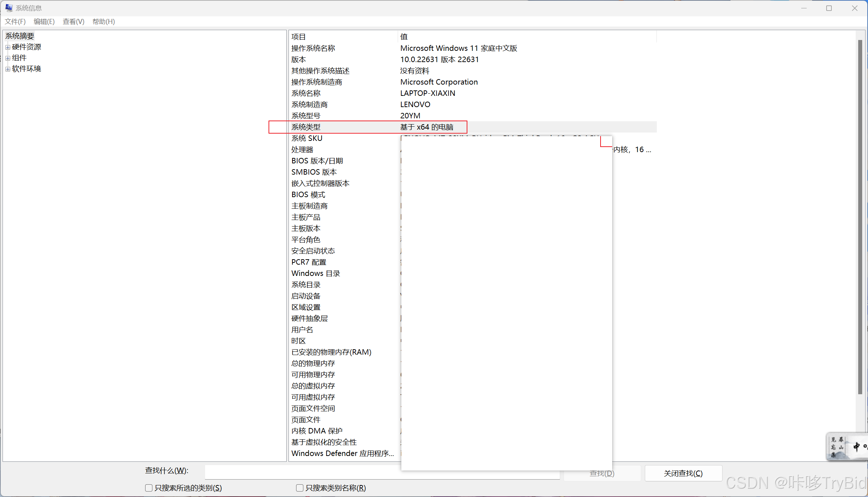Select the 处理器 row

pyautogui.click(x=345, y=150)
